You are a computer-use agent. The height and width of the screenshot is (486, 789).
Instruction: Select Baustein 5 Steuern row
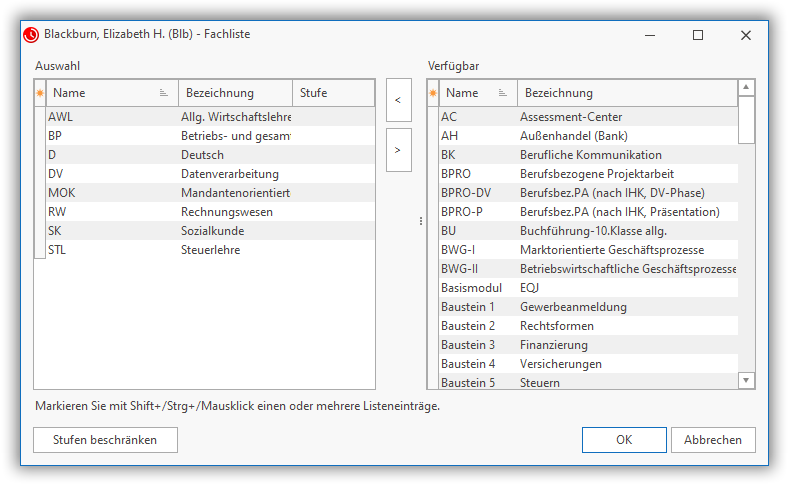(x=588, y=381)
